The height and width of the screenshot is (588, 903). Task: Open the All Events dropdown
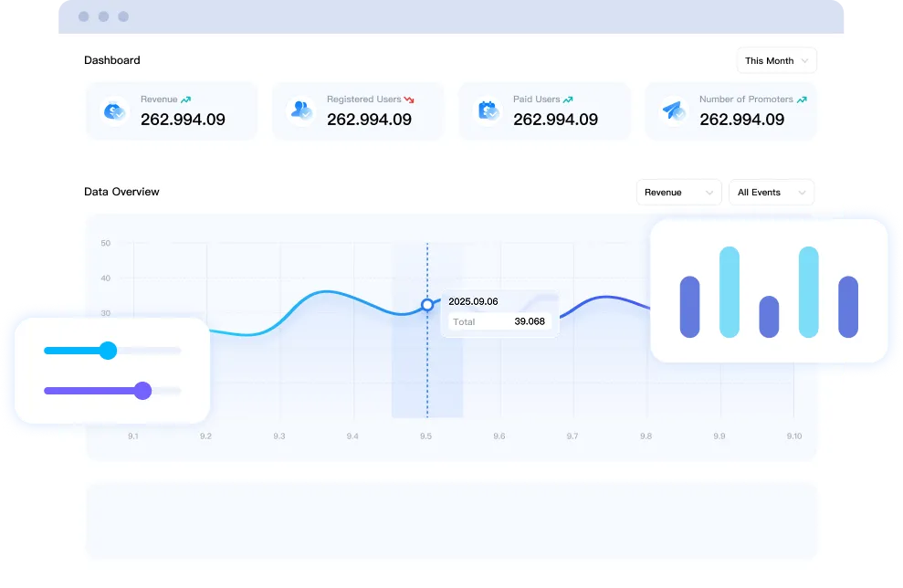point(771,193)
